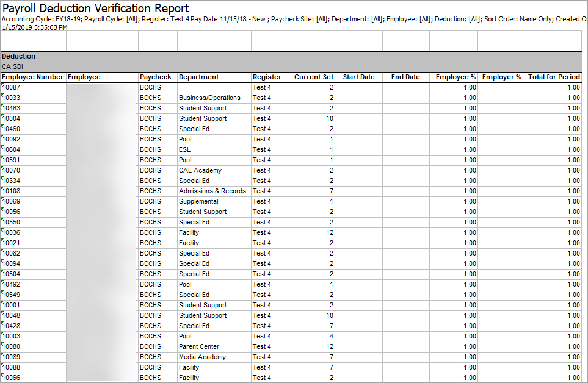Click the Employer % column header
This screenshot has height=383, width=588.
click(x=501, y=77)
